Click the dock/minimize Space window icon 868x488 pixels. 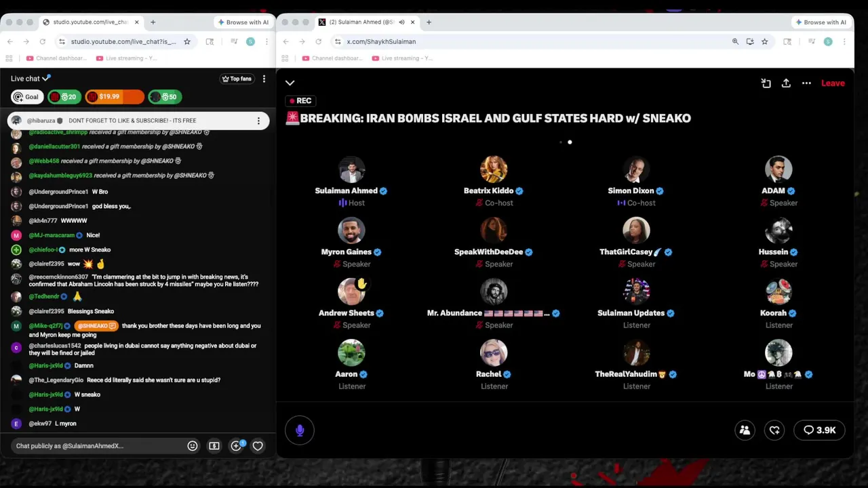766,83
